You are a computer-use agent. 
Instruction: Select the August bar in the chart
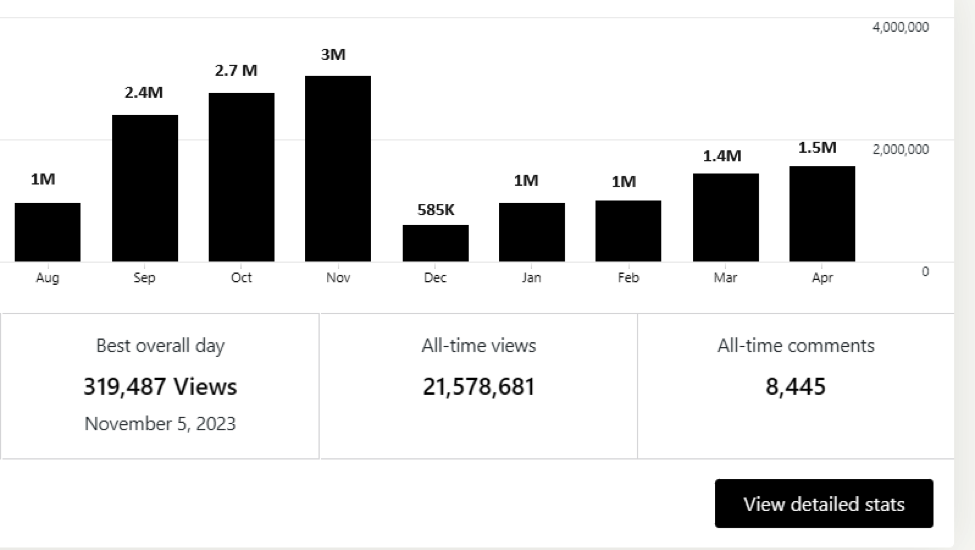point(47,232)
